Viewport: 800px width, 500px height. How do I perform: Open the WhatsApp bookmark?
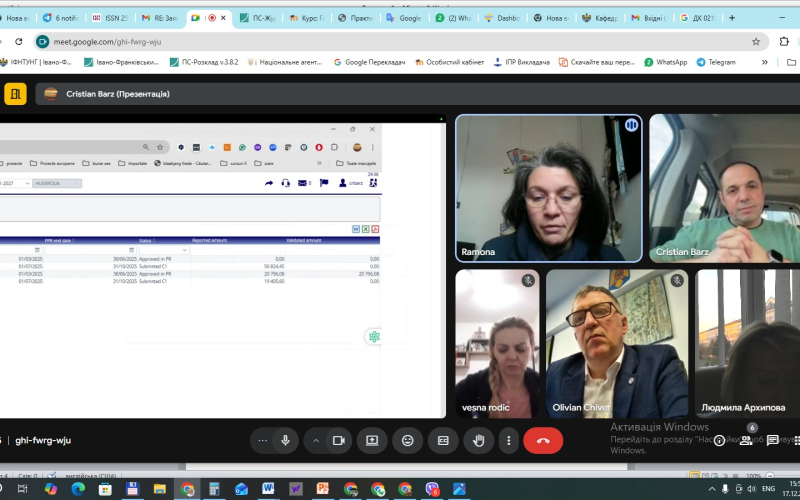[x=666, y=62]
